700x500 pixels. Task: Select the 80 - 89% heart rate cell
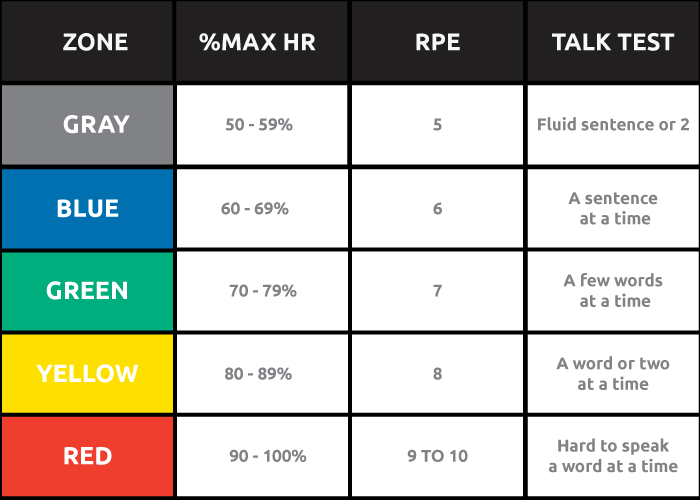(262, 374)
